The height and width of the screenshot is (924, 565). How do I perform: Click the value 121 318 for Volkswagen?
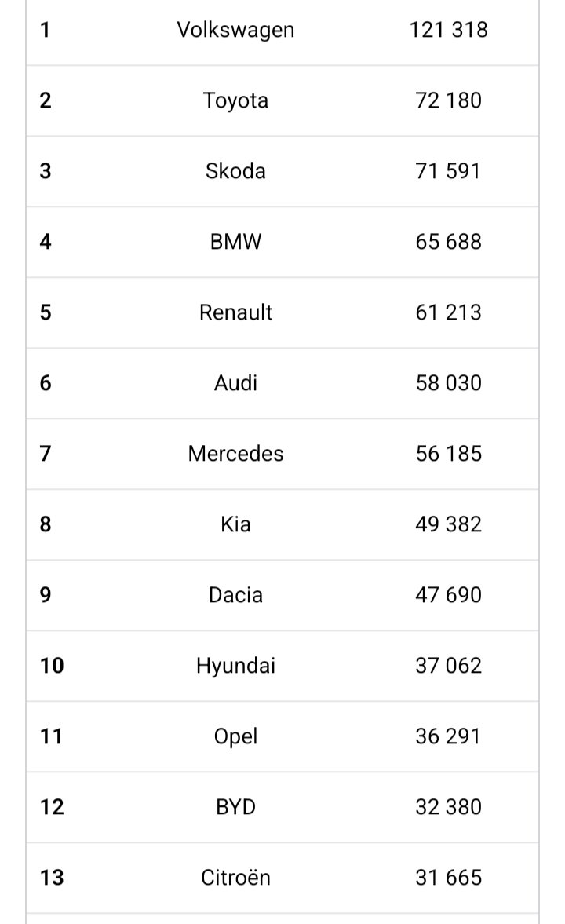[x=448, y=30]
